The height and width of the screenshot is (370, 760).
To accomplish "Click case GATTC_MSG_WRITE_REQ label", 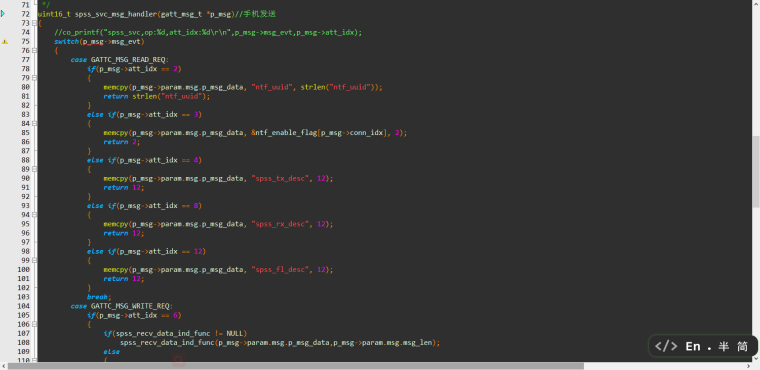I will click(x=121, y=306).
